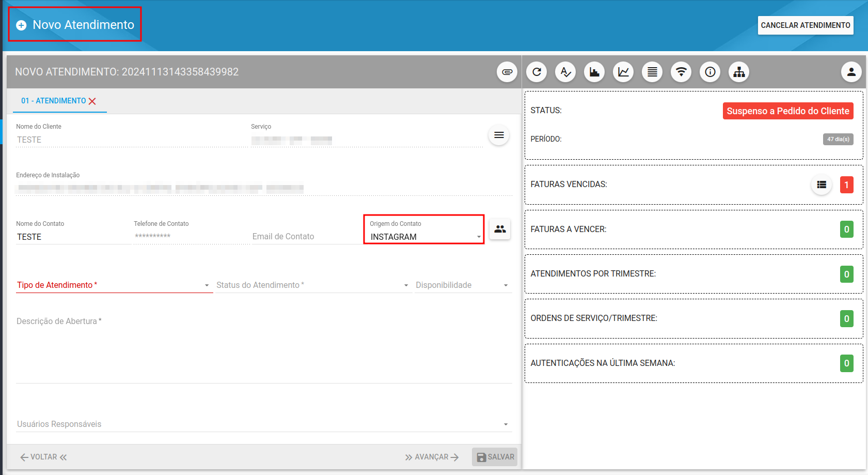Click plus icon beside Novo Atendimento
This screenshot has height=475, width=868.
point(21,25)
